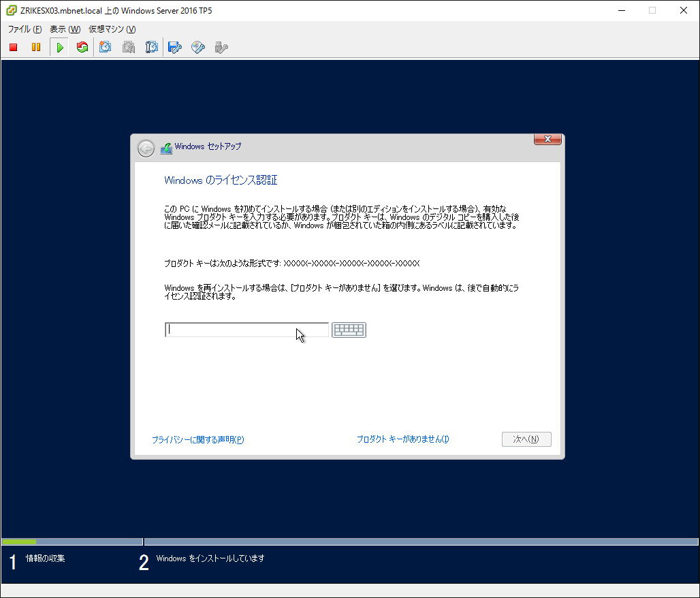Power on the virtual machine
This screenshot has height=598, width=700.
pyautogui.click(x=59, y=47)
